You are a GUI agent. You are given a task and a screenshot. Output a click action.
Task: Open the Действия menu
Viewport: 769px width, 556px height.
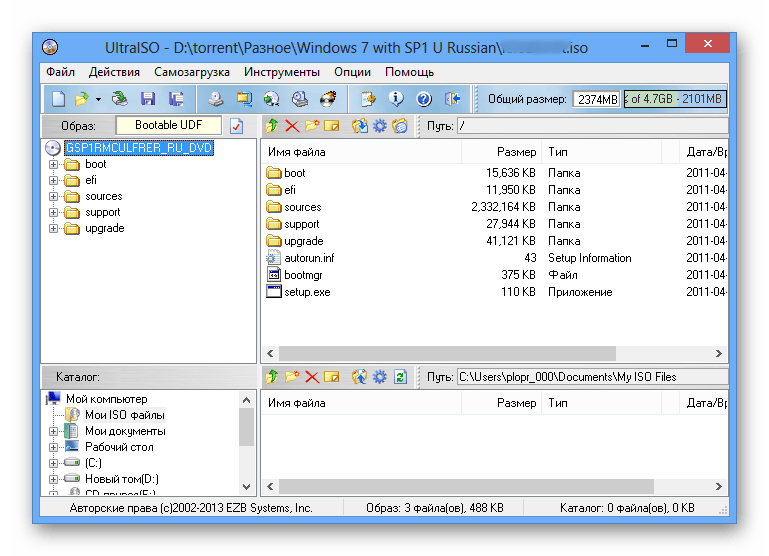point(114,72)
